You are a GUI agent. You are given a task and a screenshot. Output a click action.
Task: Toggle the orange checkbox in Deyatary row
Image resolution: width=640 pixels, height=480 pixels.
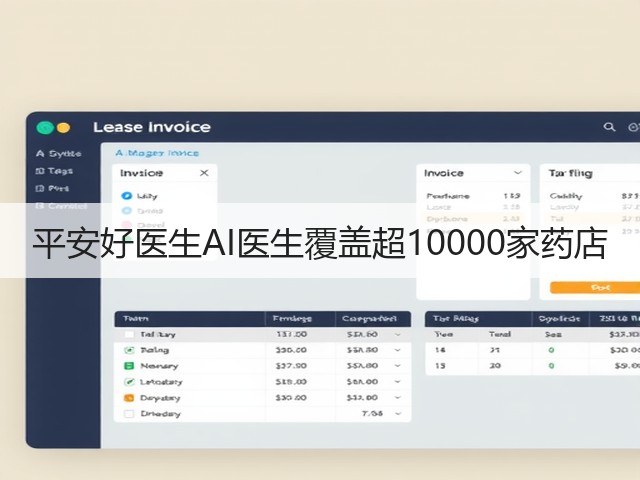[x=129, y=398]
